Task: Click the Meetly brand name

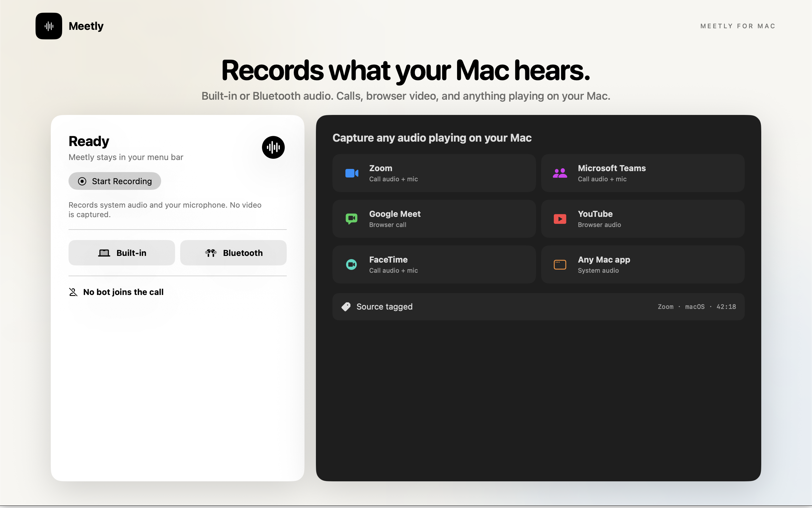Action: [x=86, y=26]
